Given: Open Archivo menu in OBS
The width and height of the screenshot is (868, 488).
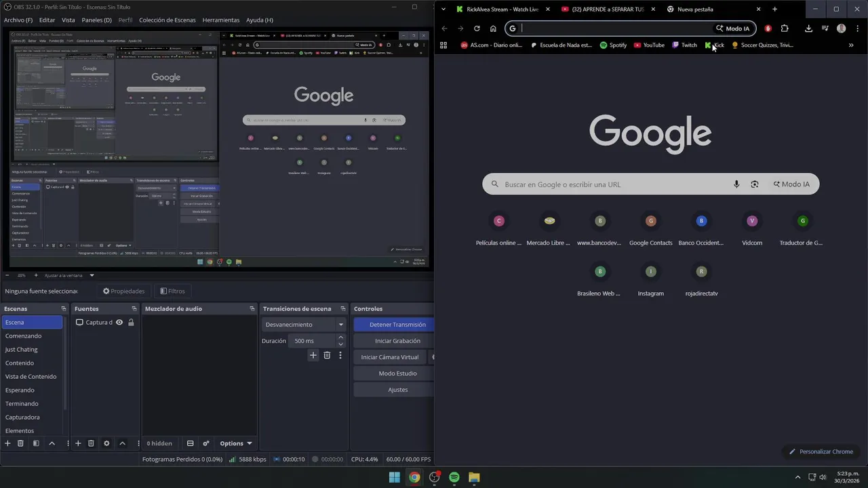Looking at the screenshot, I should (18, 20).
